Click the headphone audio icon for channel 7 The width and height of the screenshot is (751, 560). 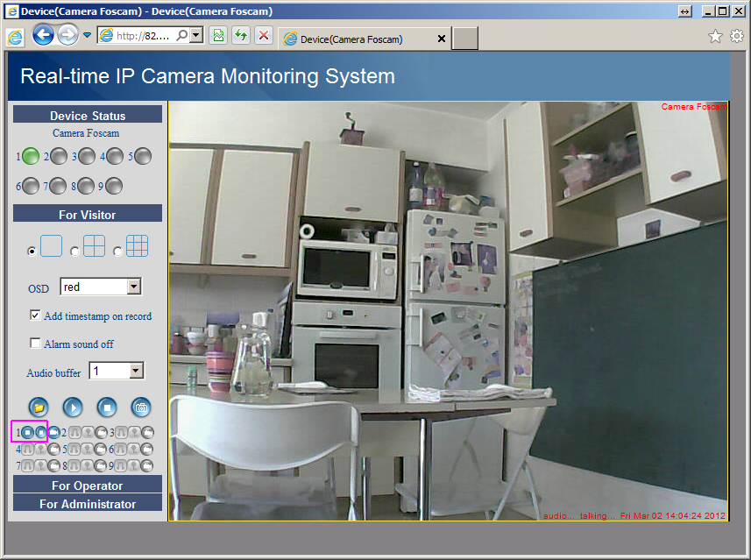click(x=28, y=465)
